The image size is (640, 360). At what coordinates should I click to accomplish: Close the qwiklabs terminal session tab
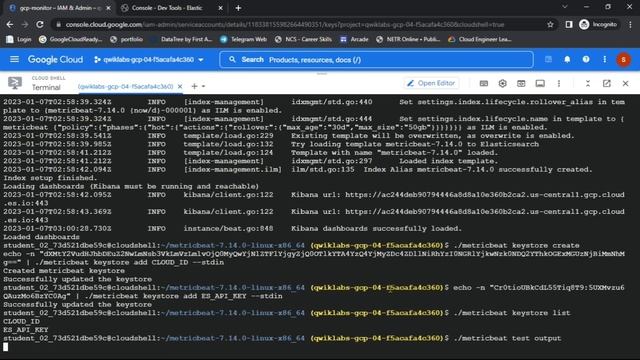point(180,87)
